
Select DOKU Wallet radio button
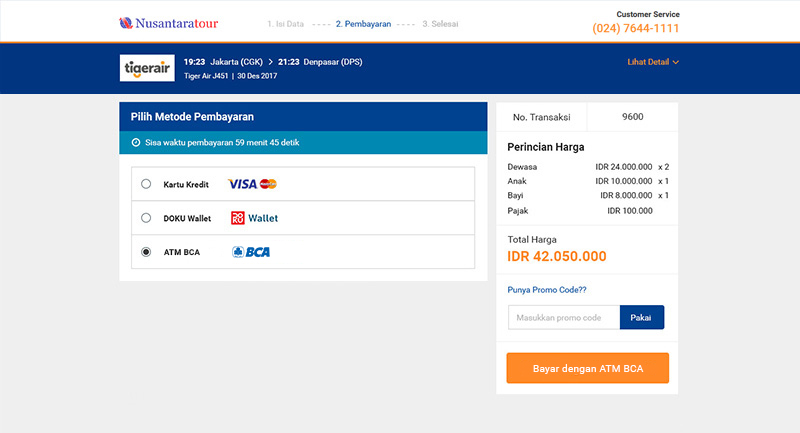coord(146,218)
